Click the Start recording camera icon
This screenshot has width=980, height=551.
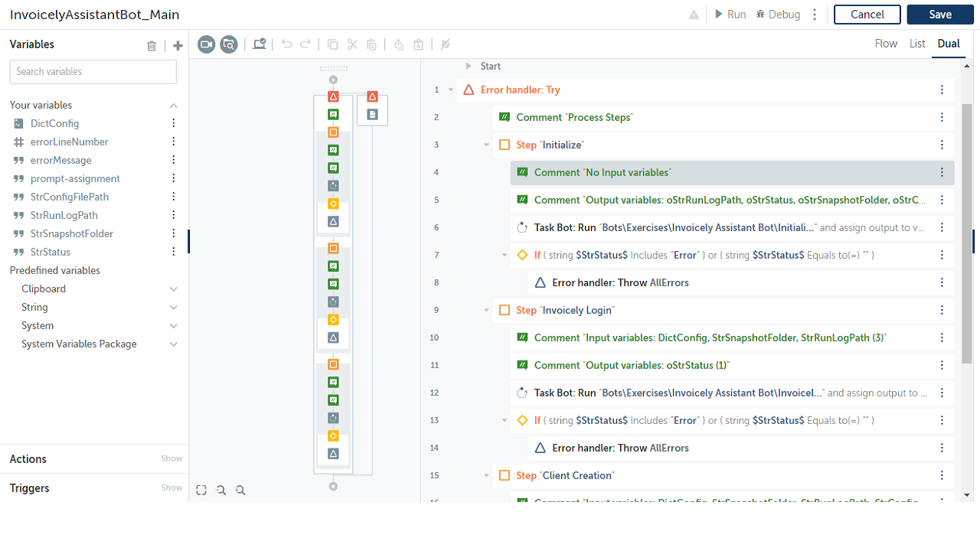(x=206, y=44)
